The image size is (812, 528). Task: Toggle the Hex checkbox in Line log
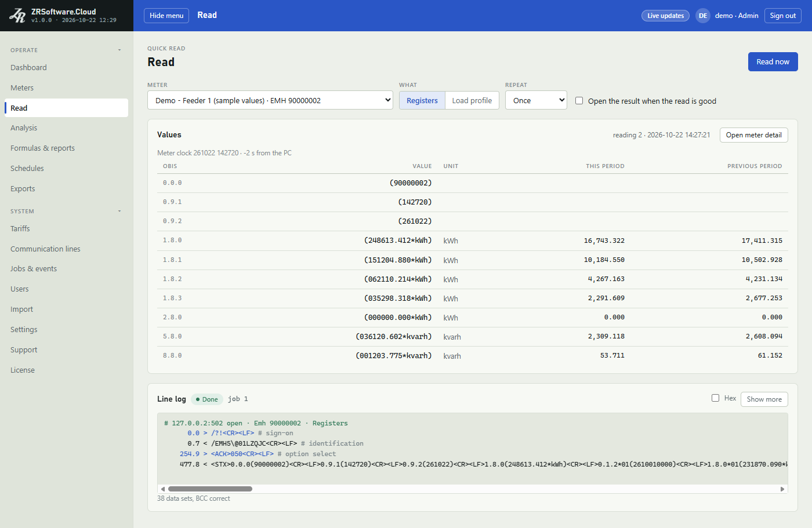point(715,398)
